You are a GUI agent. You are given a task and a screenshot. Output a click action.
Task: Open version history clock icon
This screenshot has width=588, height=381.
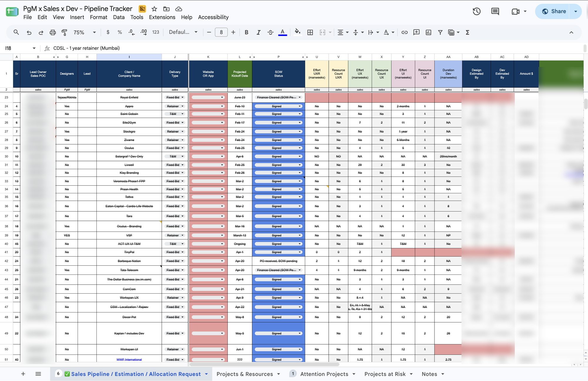point(477,11)
